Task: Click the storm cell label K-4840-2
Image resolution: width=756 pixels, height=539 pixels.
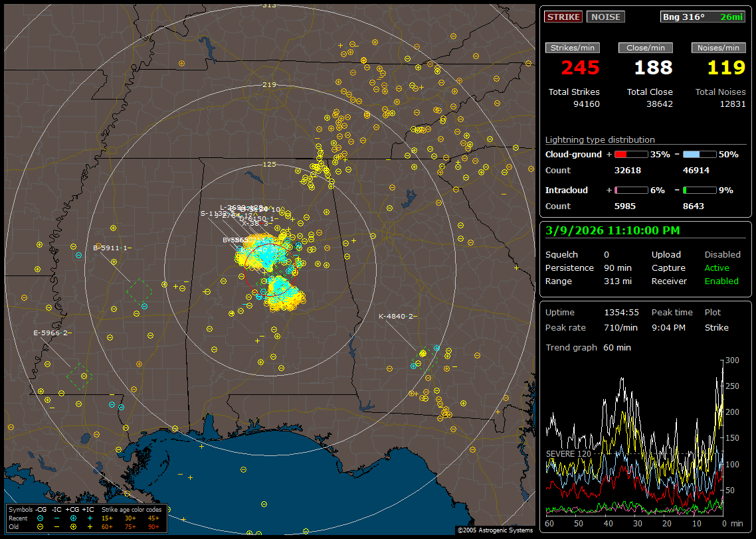Action: pyautogui.click(x=396, y=317)
